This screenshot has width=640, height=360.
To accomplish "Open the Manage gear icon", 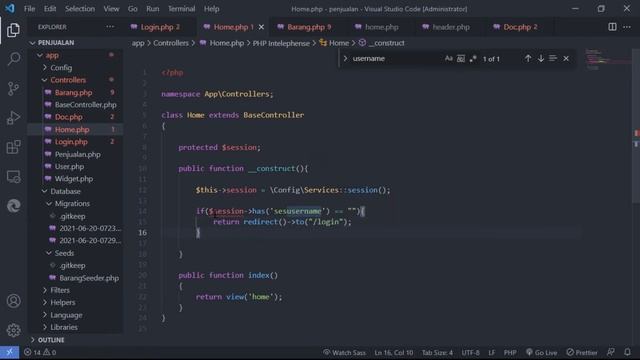I will click(x=13, y=330).
